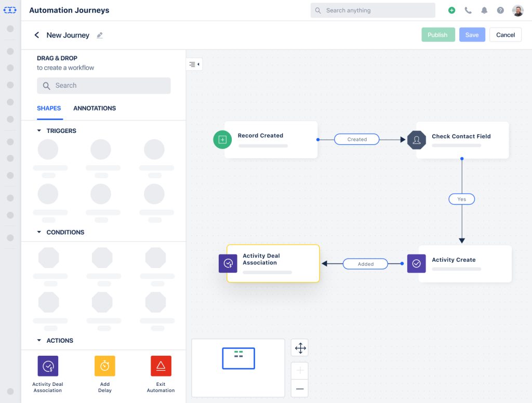Collapse the Actions section
Screen dimensions: 532x403
pos(39,341)
